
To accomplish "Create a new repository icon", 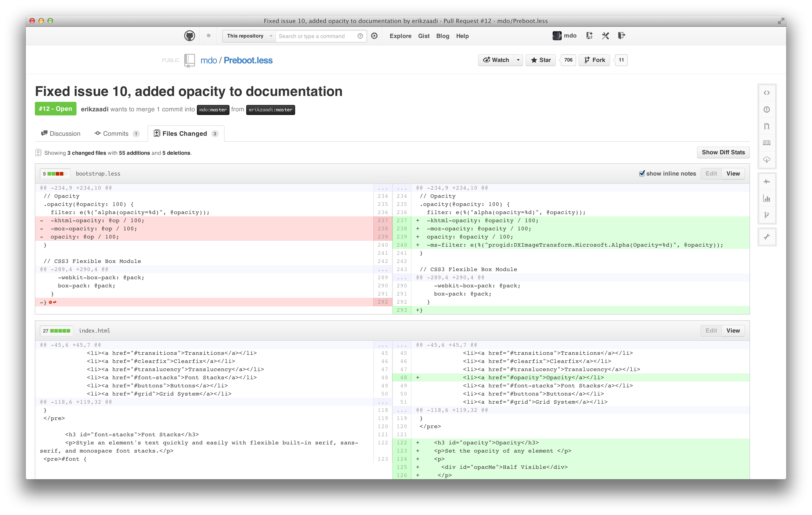I will [589, 36].
